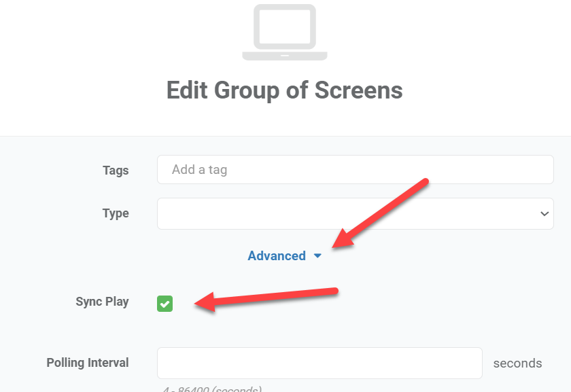Viewport: 571px width, 392px height.
Task: Click the 'Edit Group of Screens' heading
Action: coord(285,90)
